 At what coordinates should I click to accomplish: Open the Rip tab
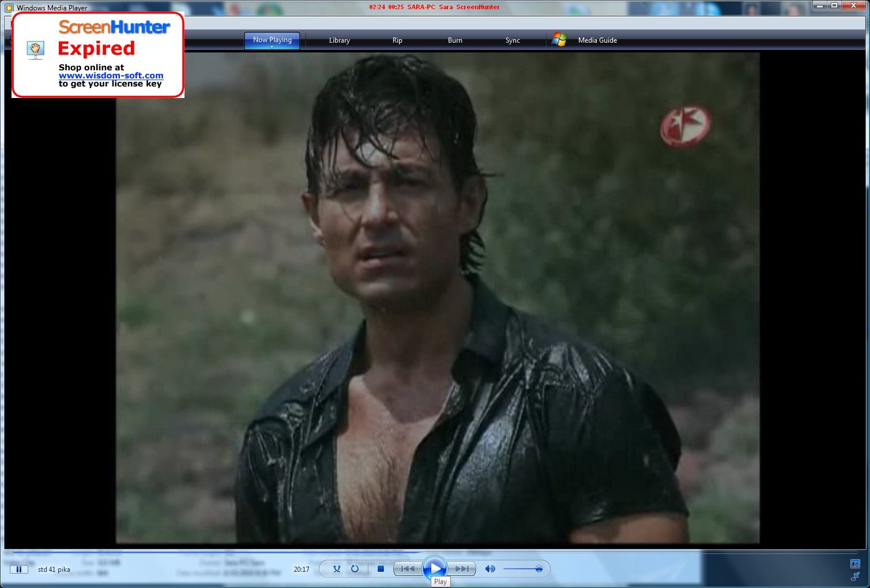[397, 40]
